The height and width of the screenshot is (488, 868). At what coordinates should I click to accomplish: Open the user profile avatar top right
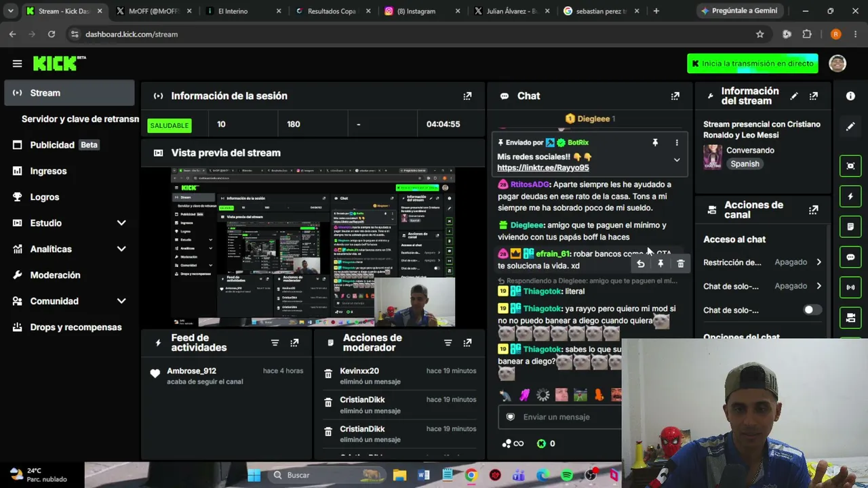837,63
